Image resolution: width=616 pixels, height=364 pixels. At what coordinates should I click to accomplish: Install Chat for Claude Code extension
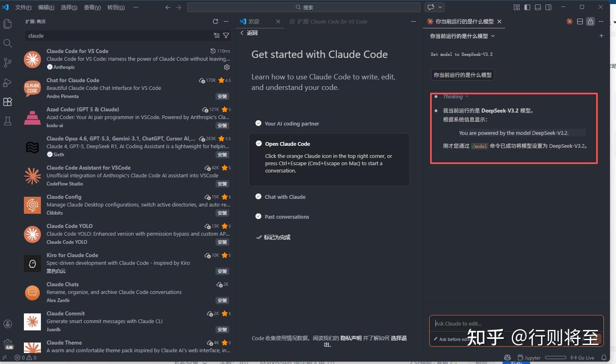(x=222, y=96)
